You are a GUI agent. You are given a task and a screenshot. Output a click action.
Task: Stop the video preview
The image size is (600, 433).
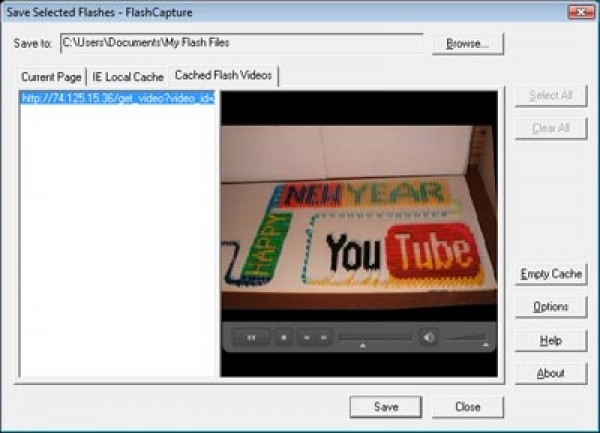tap(284, 338)
